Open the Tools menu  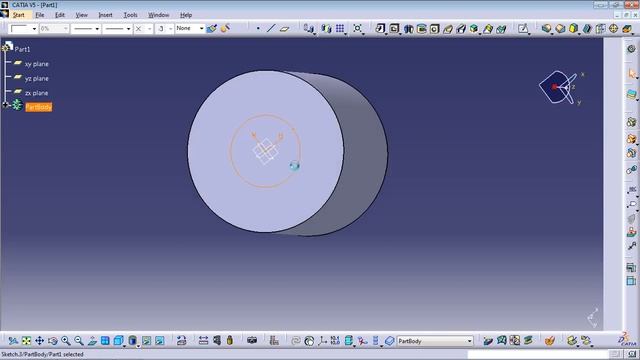click(130, 15)
